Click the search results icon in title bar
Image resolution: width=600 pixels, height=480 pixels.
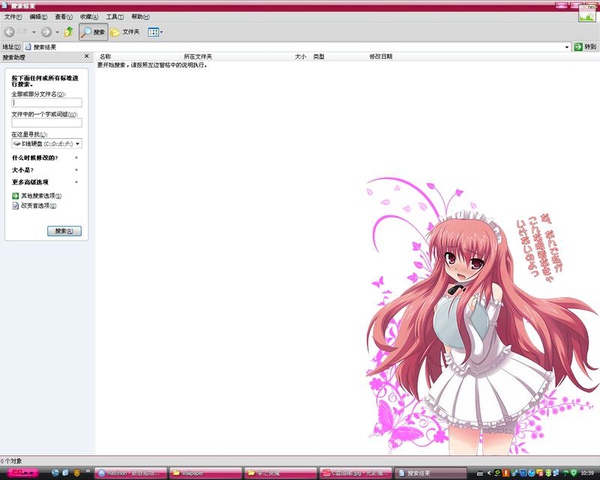pos(5,5)
